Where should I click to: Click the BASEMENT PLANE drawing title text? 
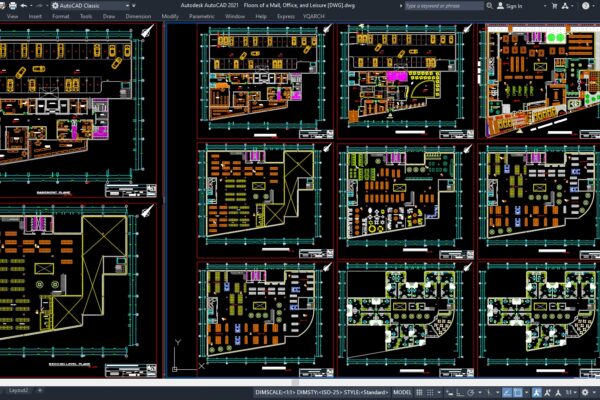(x=53, y=193)
